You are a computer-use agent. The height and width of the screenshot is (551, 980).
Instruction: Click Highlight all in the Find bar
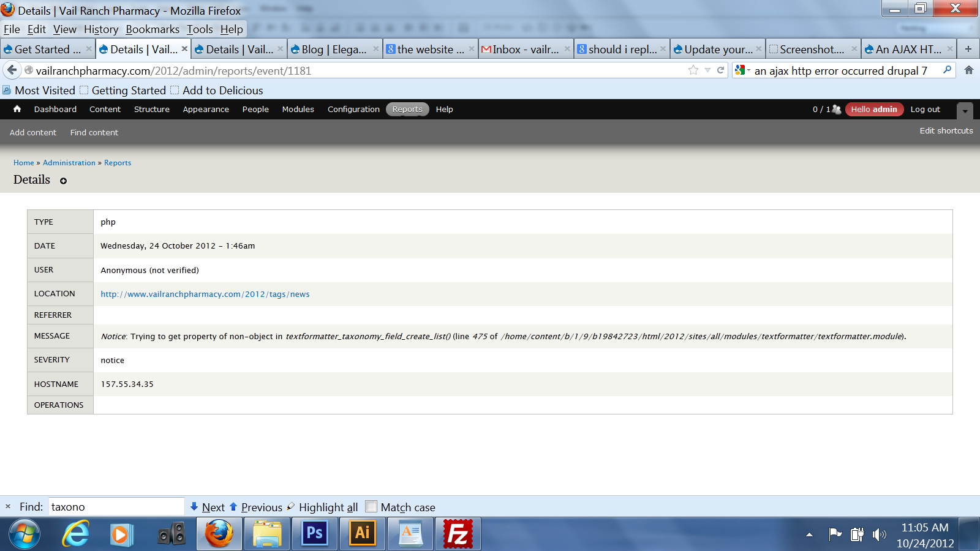click(322, 507)
